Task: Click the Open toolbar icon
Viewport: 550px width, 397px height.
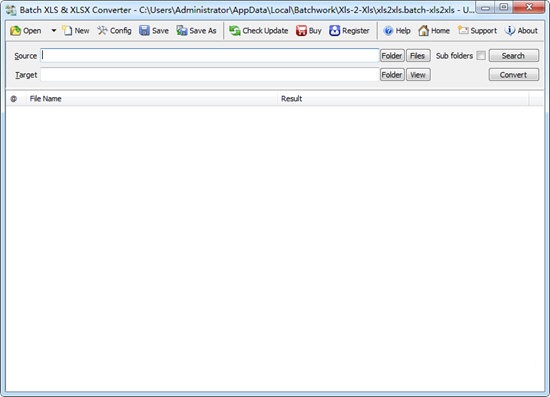Action: (x=25, y=31)
